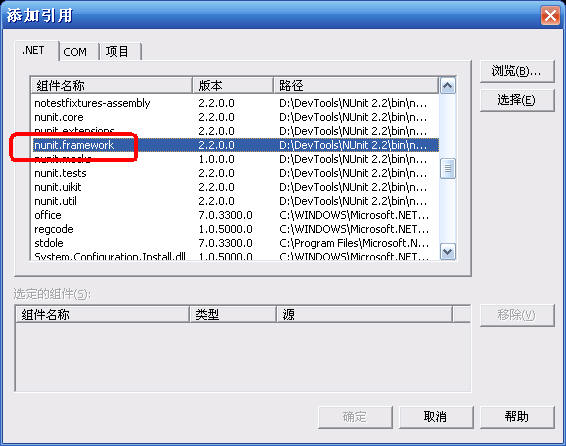
Task: Open the 项目 tab
Action: (x=120, y=52)
